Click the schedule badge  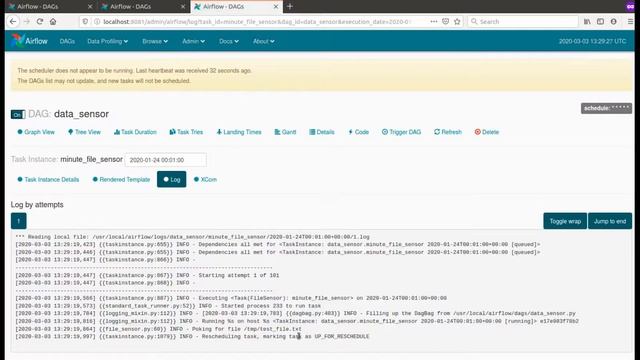pyautogui.click(x=606, y=108)
